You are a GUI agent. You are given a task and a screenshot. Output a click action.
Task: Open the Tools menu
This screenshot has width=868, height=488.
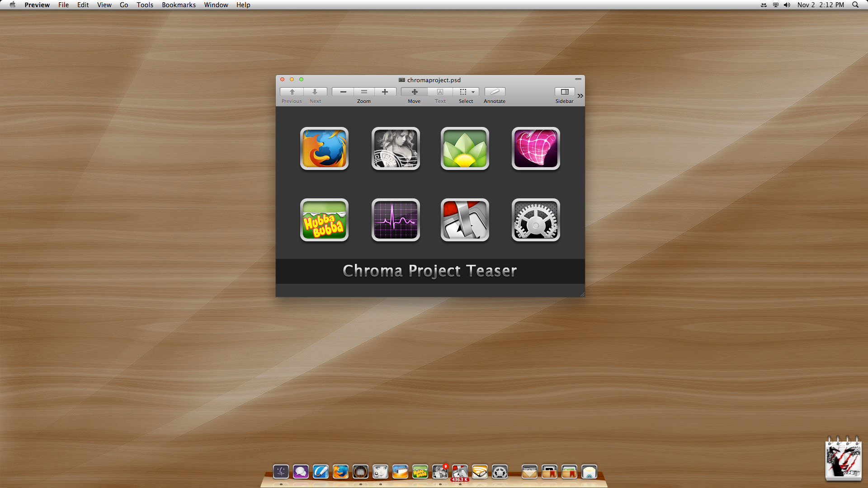(x=145, y=5)
